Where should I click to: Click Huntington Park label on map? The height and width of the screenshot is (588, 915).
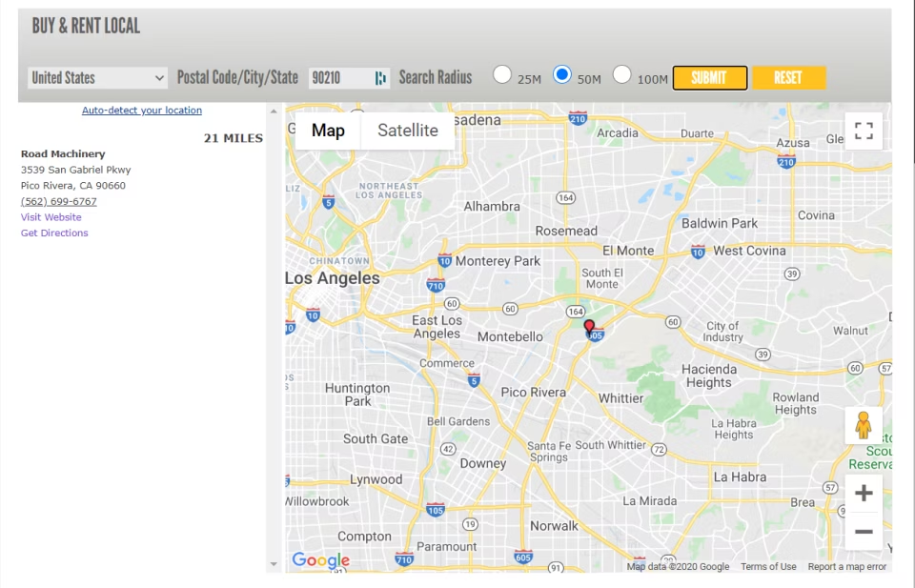(x=357, y=395)
